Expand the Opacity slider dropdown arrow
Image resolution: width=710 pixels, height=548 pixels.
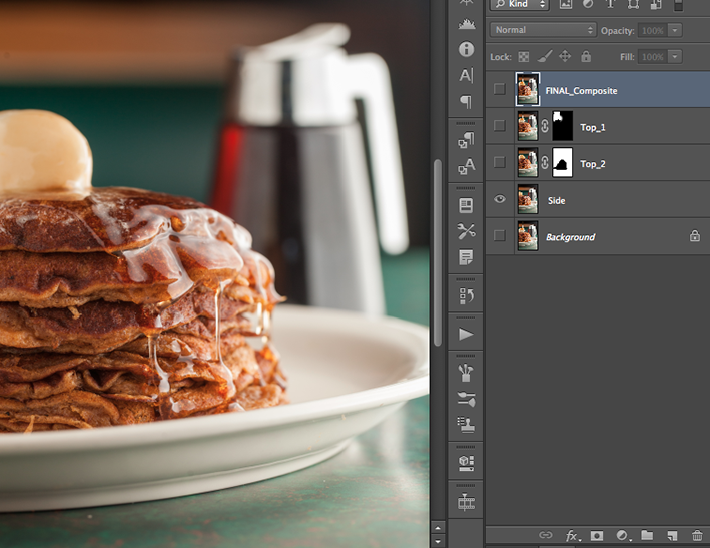676,30
